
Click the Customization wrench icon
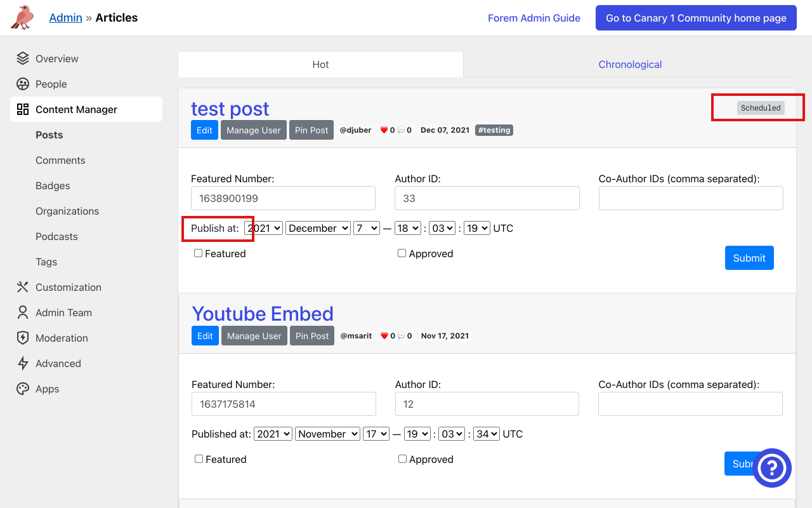pos(23,287)
